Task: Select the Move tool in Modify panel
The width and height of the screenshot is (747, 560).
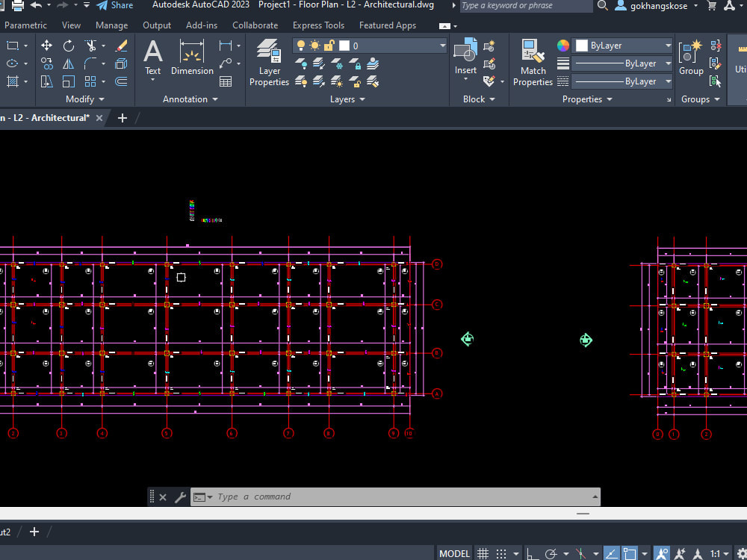Action: (x=47, y=45)
